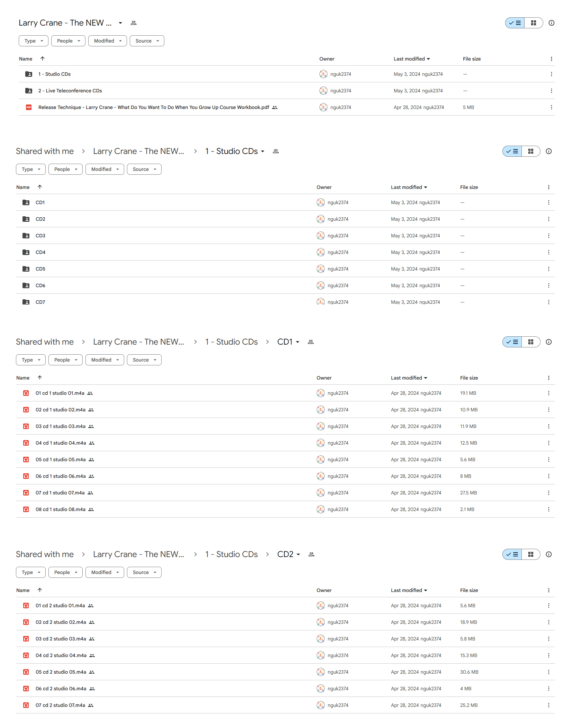Click the shared icon beside 1 - Studio CDs title
This screenshot has height=728, width=573.
point(276,151)
